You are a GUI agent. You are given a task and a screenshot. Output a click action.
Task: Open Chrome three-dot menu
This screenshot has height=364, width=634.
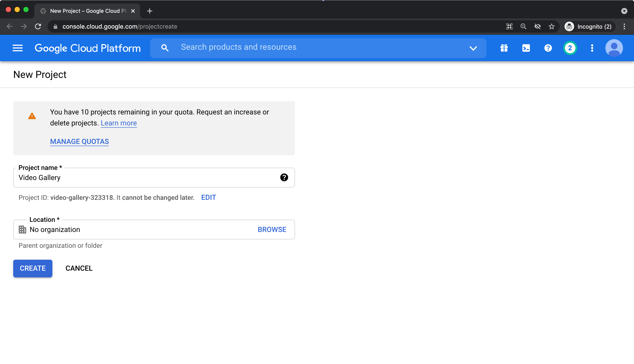624,26
